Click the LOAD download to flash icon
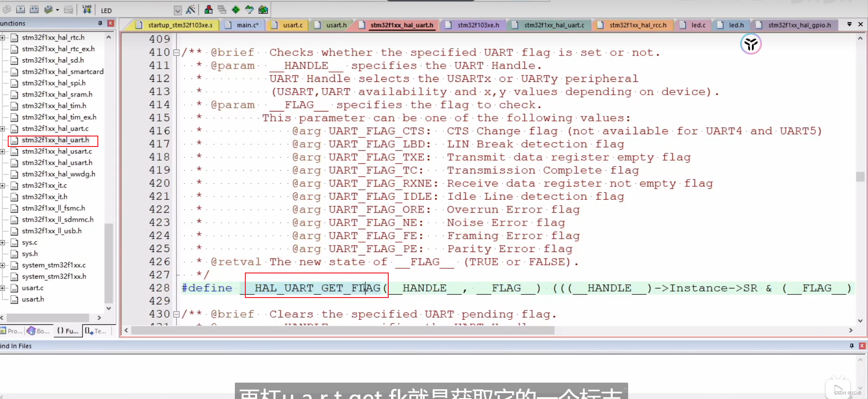The image size is (868, 399). click(x=87, y=9)
